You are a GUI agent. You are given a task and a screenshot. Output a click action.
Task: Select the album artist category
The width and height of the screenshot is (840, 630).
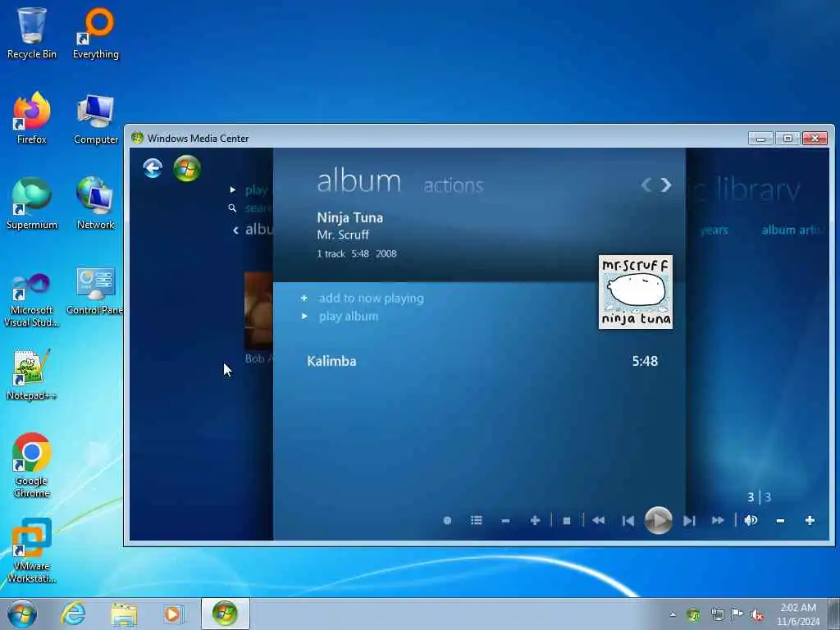(x=791, y=230)
